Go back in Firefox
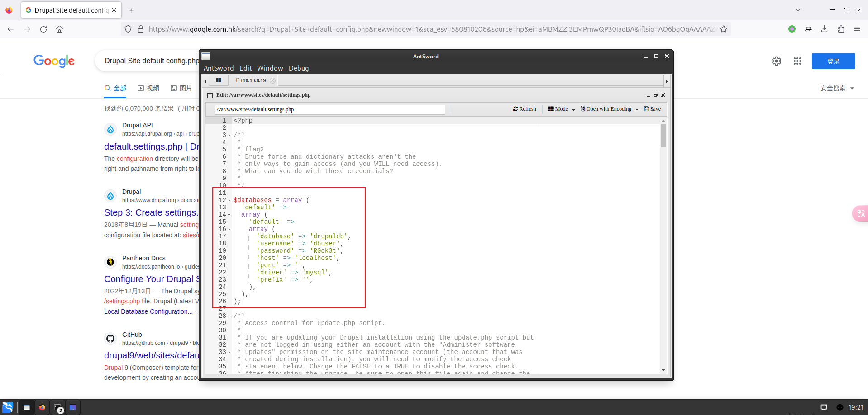This screenshot has width=868, height=415. click(x=11, y=29)
